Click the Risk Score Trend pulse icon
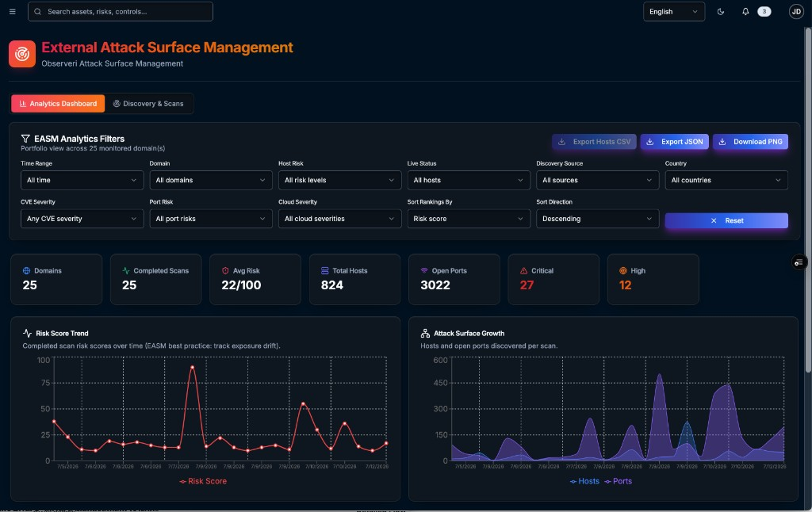 pyautogui.click(x=28, y=334)
